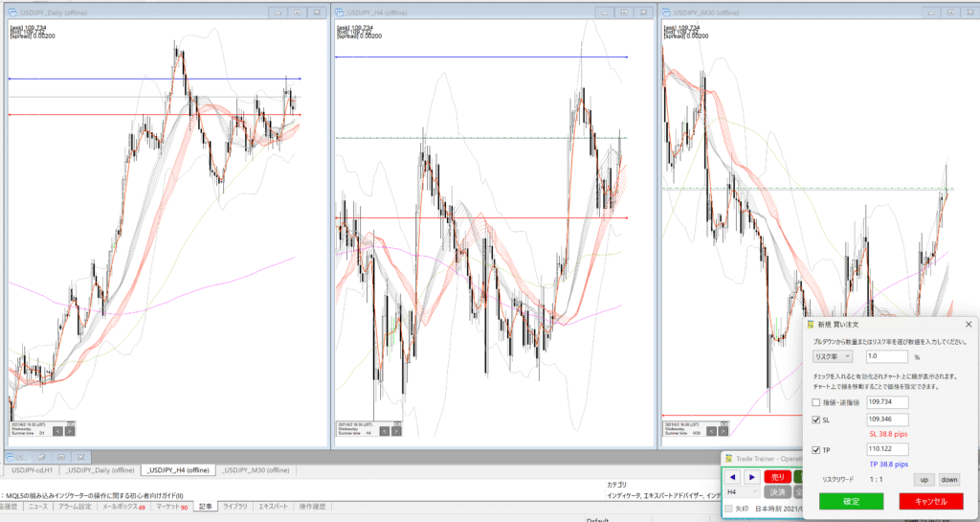This screenshot has height=522, width=980.
Task: Click the minimized US... chart window icon
Action: (x=10, y=458)
